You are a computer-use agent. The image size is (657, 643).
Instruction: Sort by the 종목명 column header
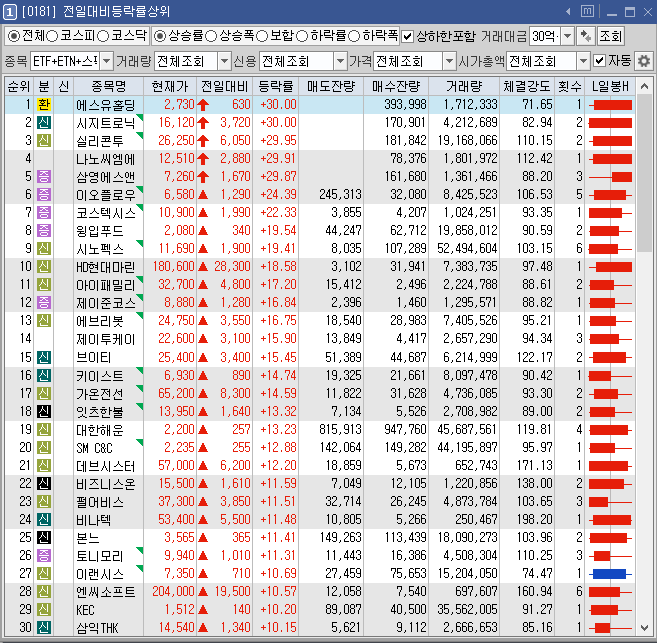[109, 86]
